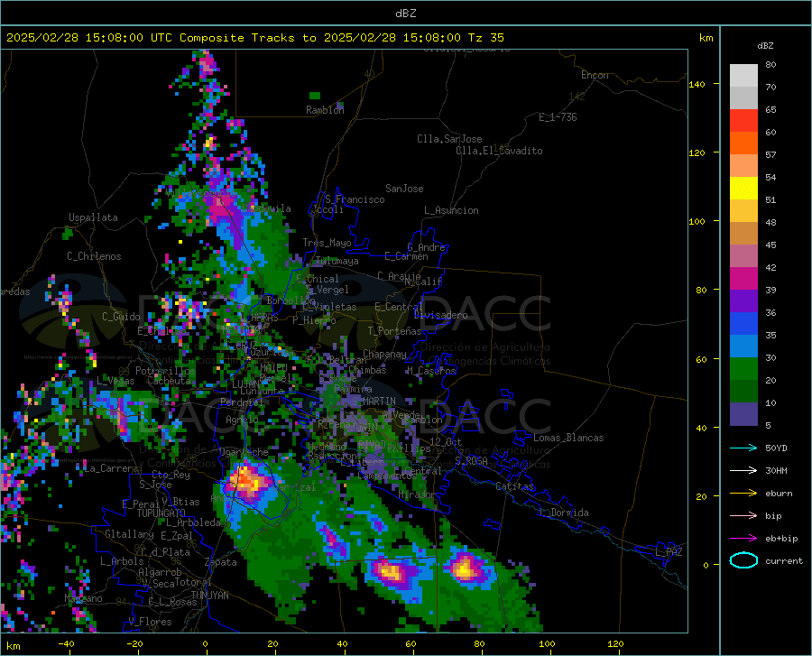Click the Composite Tracks timestamp header text
Screen dimensions: 812x656
[x=254, y=37]
